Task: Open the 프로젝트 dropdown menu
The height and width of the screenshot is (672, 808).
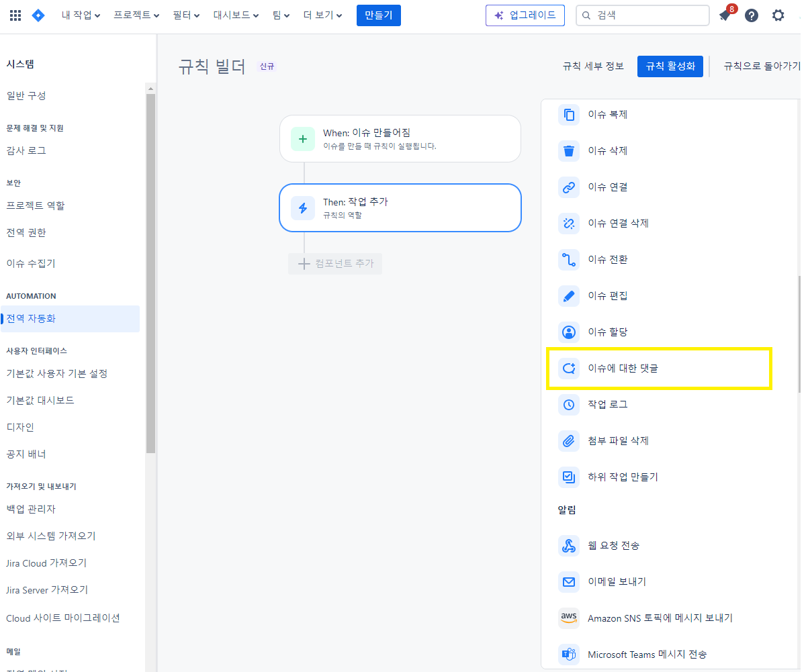Action: [x=137, y=15]
